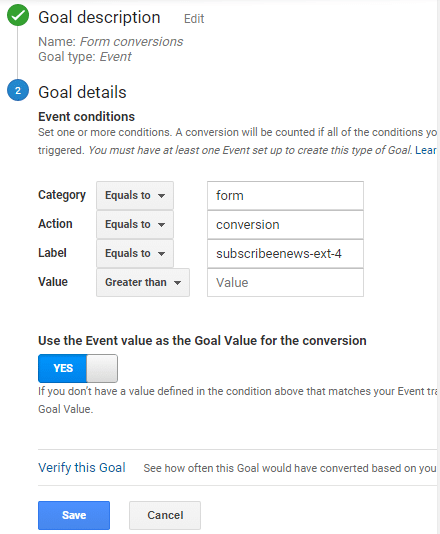Click the Verify this Goal link
Image resolution: width=440 pixels, height=534 pixels.
pyautogui.click(x=82, y=468)
